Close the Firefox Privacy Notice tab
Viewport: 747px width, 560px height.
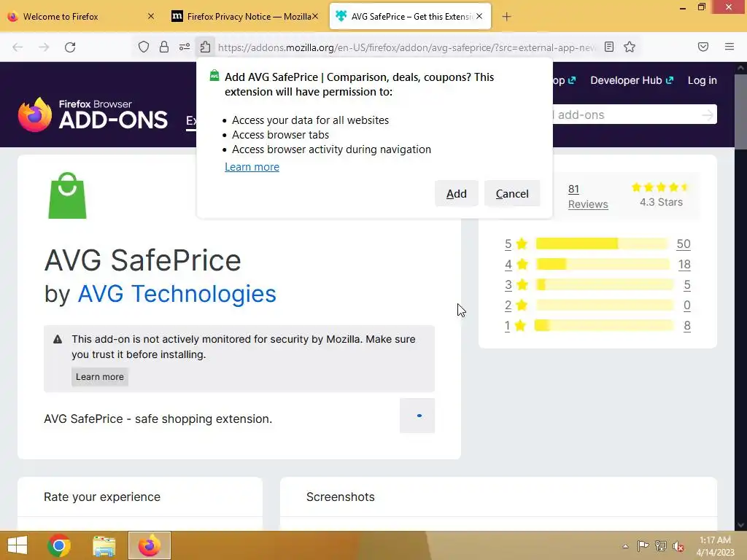tap(315, 16)
